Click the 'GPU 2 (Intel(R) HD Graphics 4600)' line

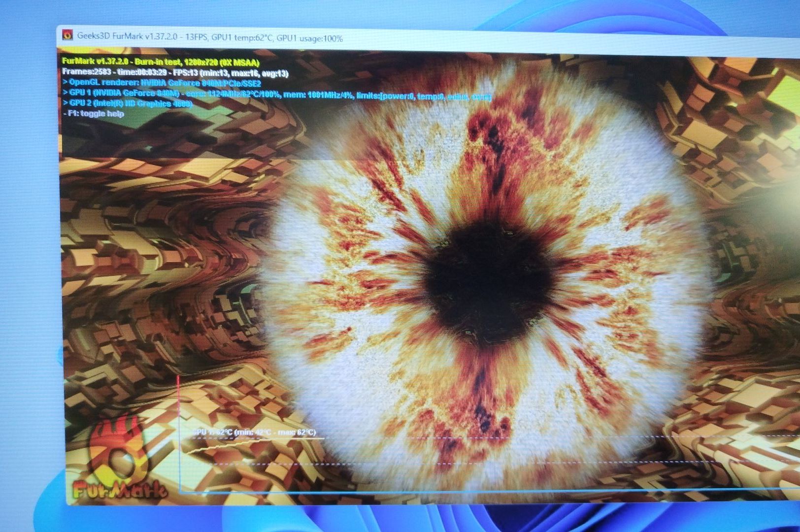click(x=128, y=103)
